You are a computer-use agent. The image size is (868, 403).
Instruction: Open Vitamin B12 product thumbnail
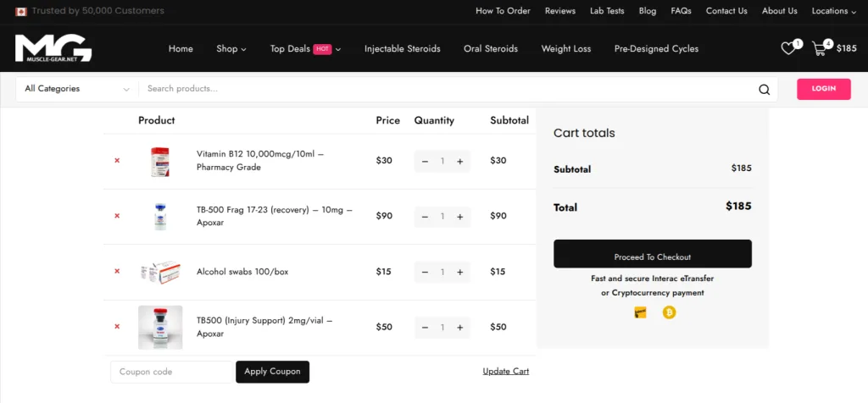click(160, 162)
